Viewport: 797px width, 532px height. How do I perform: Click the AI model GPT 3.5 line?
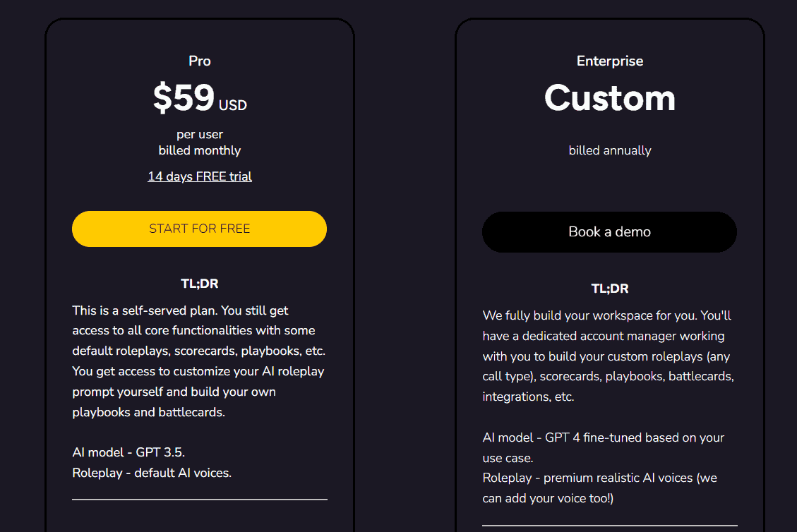(130, 452)
